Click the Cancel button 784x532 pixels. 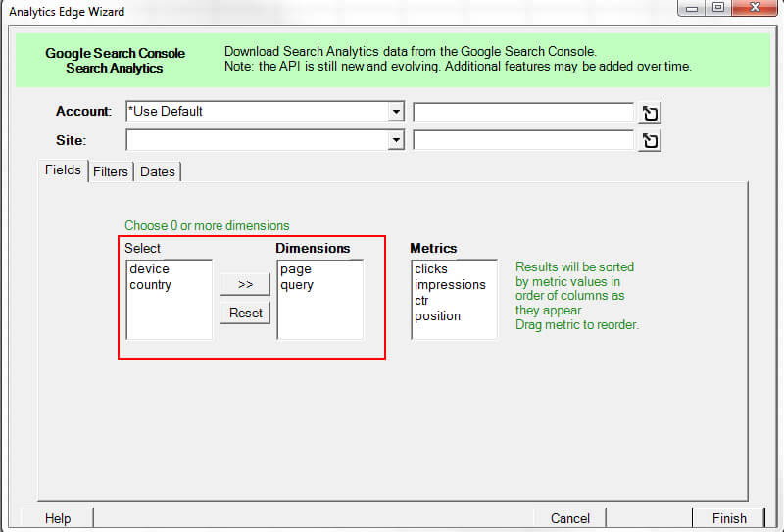point(570,518)
